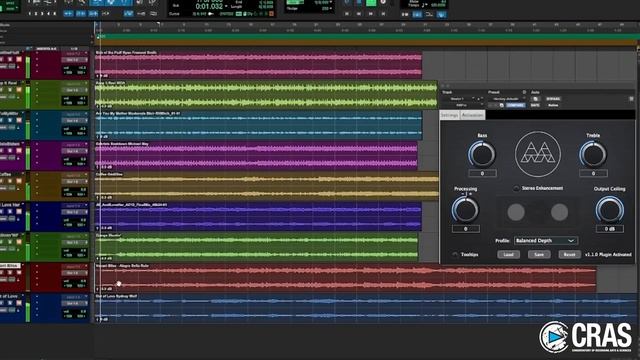Solo the brown Coffee track
This screenshot has height=360, width=640.
click(x=10, y=181)
